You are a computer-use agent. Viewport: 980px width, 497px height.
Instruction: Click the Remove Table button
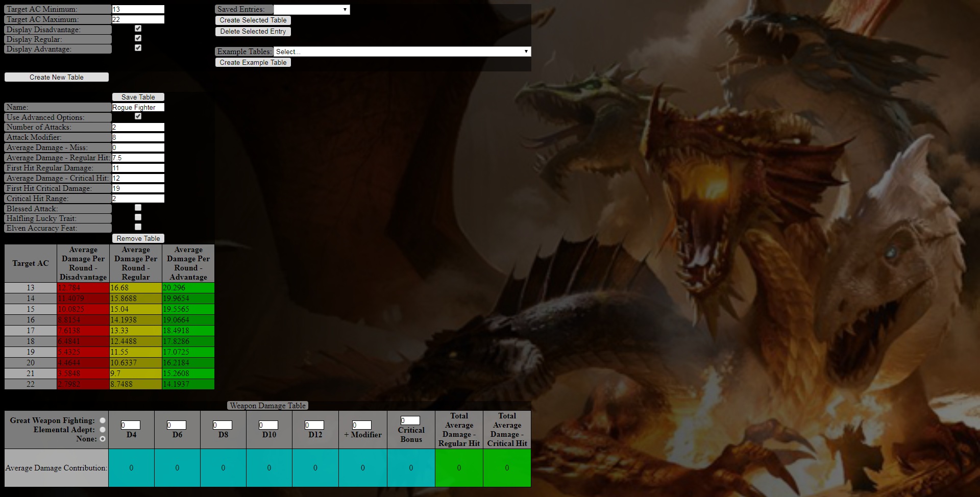[x=138, y=238]
